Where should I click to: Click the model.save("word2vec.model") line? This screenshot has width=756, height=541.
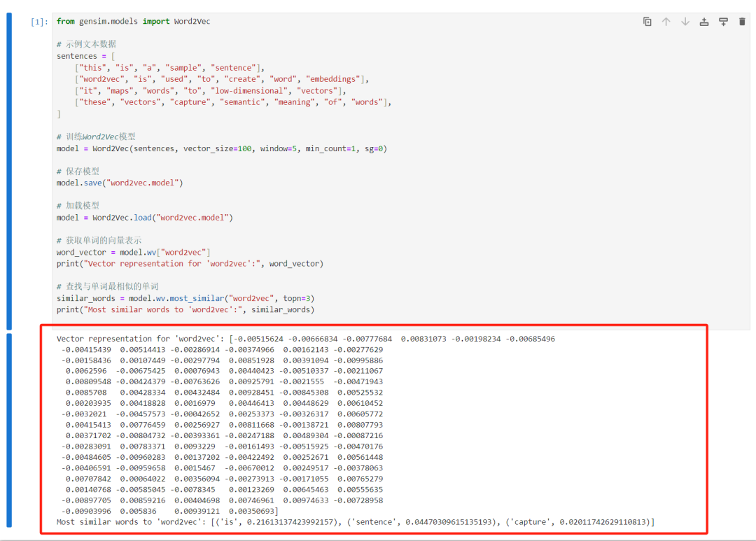[120, 183]
